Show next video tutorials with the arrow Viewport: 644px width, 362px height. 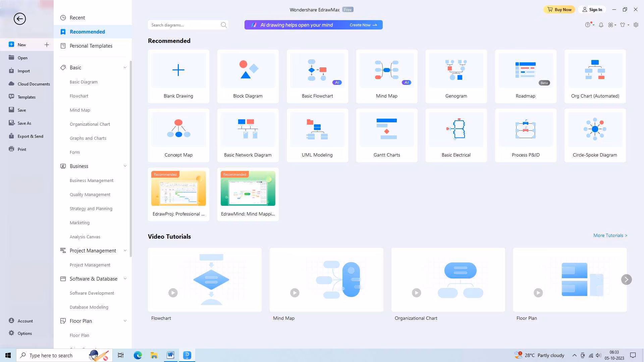[x=626, y=280]
